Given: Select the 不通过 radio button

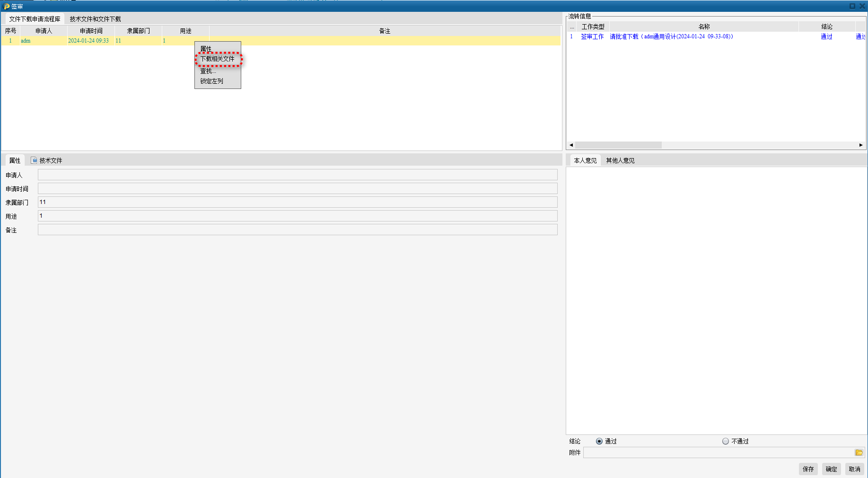Looking at the screenshot, I should 726,441.
